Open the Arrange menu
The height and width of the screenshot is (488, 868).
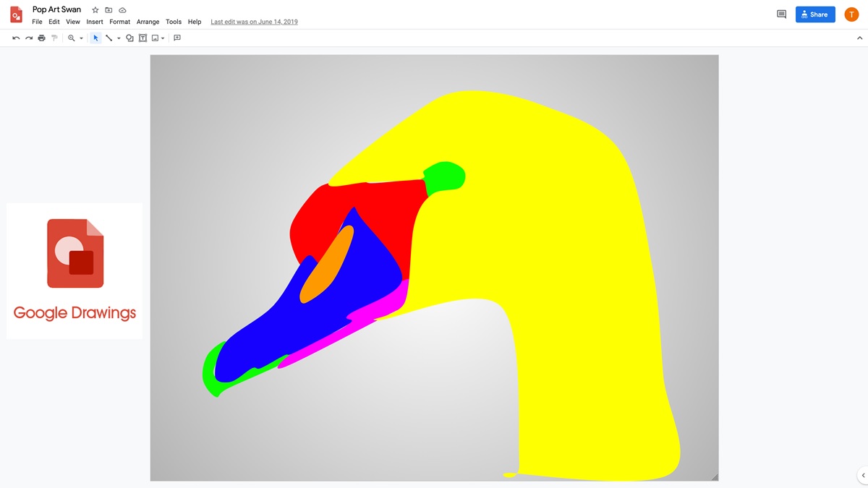(x=148, y=22)
